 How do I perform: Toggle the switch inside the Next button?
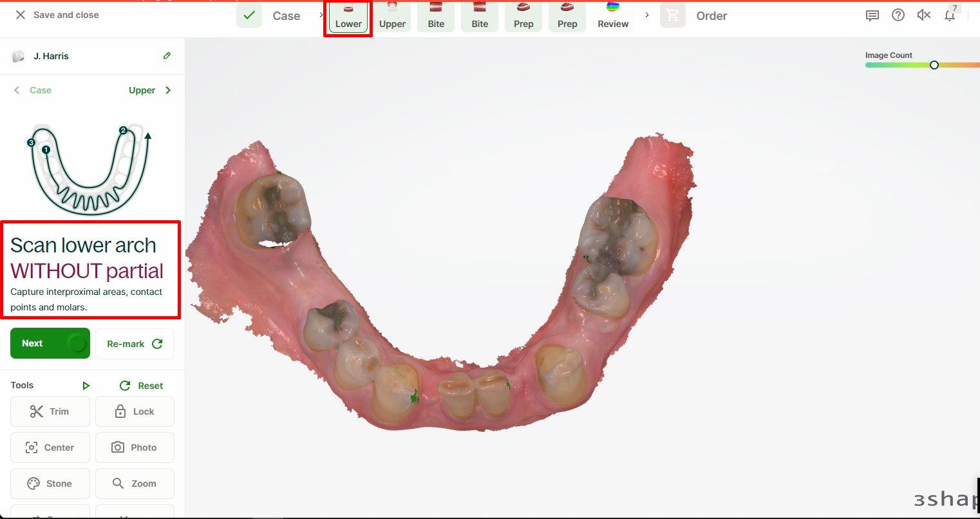pyautogui.click(x=77, y=343)
